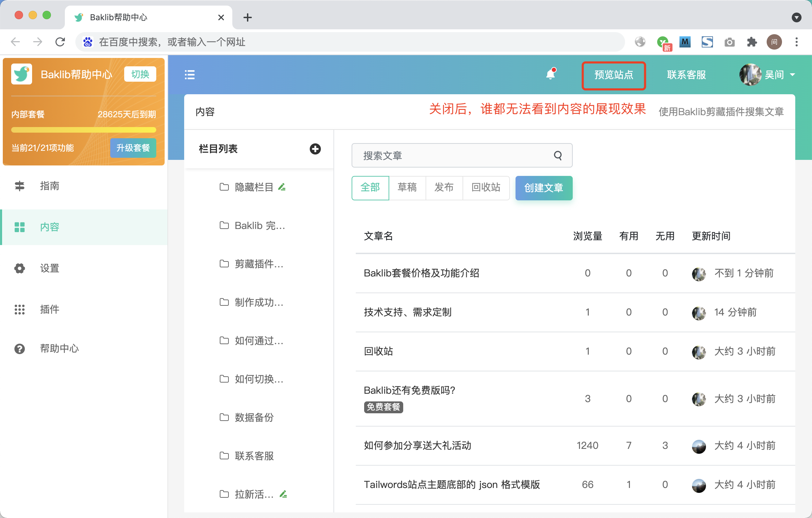812x518 pixels.
Task: Open article Tailwords站点主题底部的 json 格式模版
Action: (452, 485)
